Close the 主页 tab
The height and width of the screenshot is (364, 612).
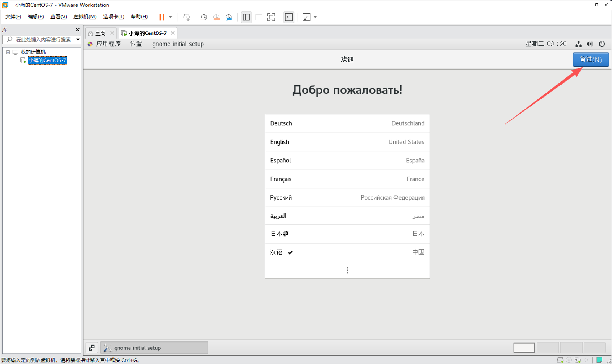tap(112, 33)
